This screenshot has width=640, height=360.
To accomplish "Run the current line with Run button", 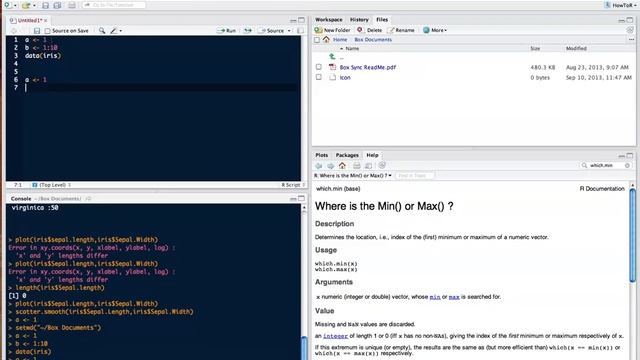I will point(227,31).
